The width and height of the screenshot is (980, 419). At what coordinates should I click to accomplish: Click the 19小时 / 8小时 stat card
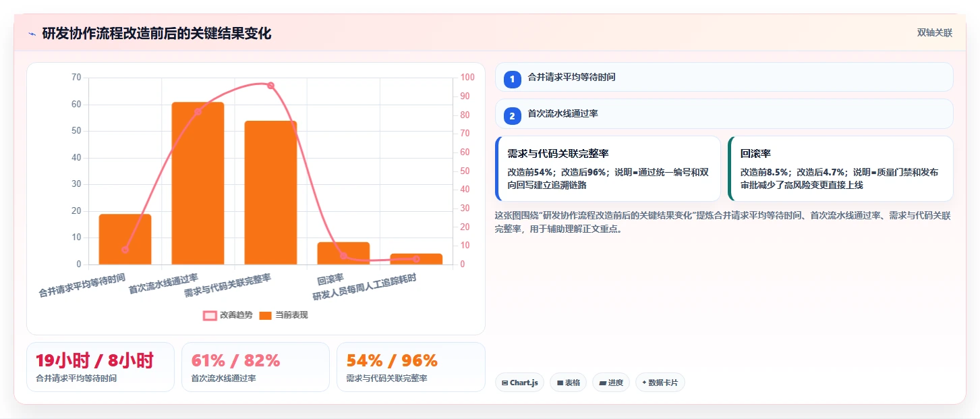tap(100, 367)
